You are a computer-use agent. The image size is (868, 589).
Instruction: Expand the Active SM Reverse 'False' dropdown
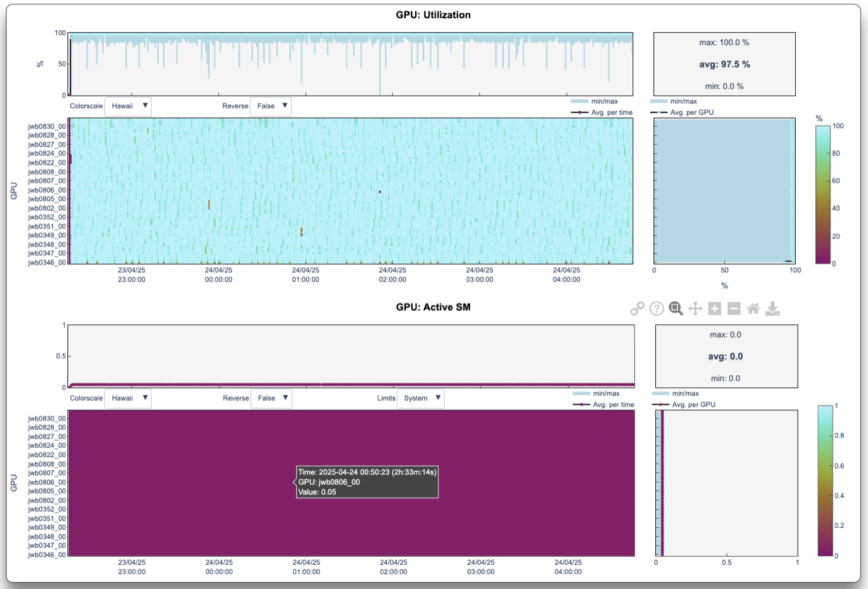(272, 399)
